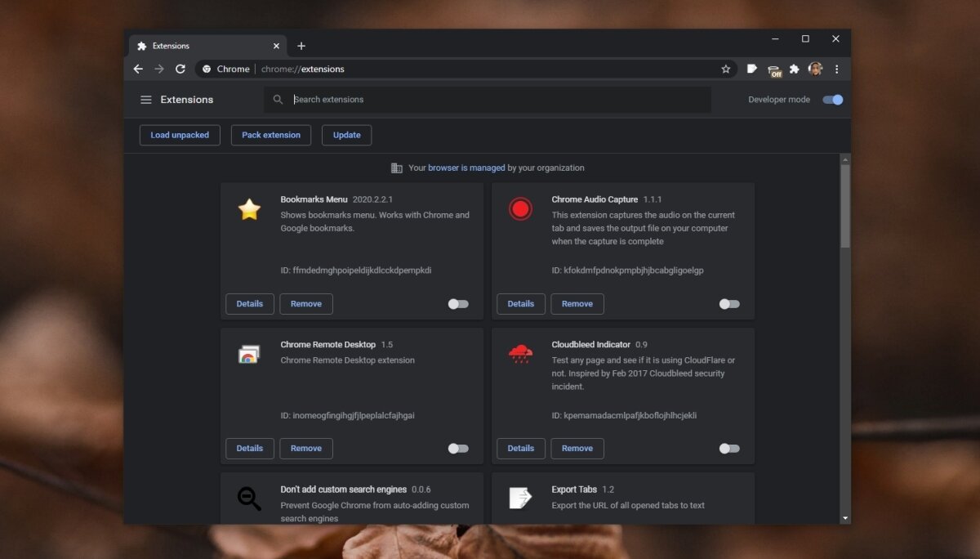Open the 'browser is managed' link
The image size is (980, 559).
466,168
